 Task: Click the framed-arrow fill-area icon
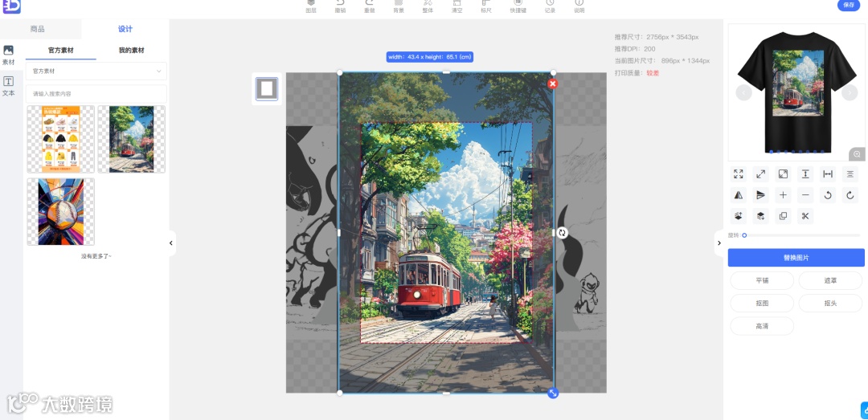783,173
